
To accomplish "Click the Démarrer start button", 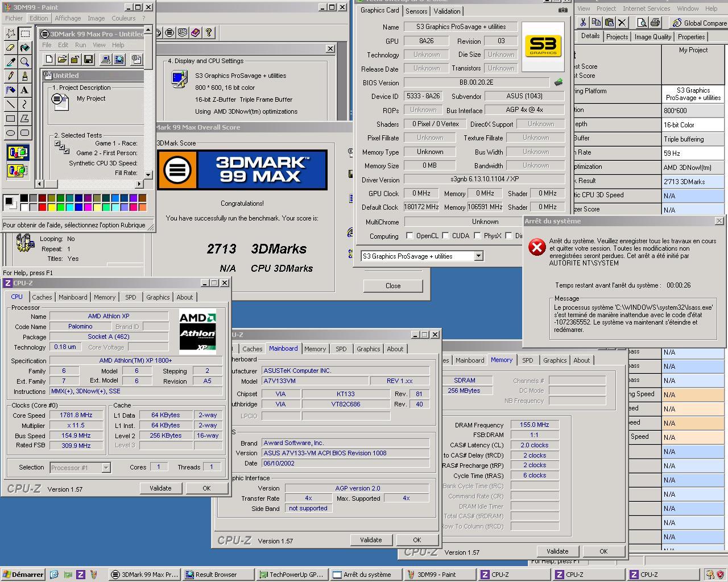I will point(23,575).
